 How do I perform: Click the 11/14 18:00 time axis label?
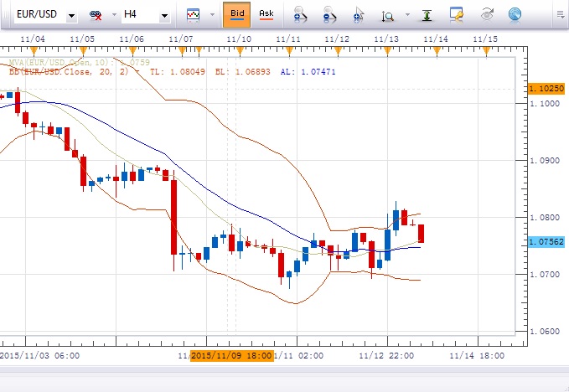tap(477, 356)
